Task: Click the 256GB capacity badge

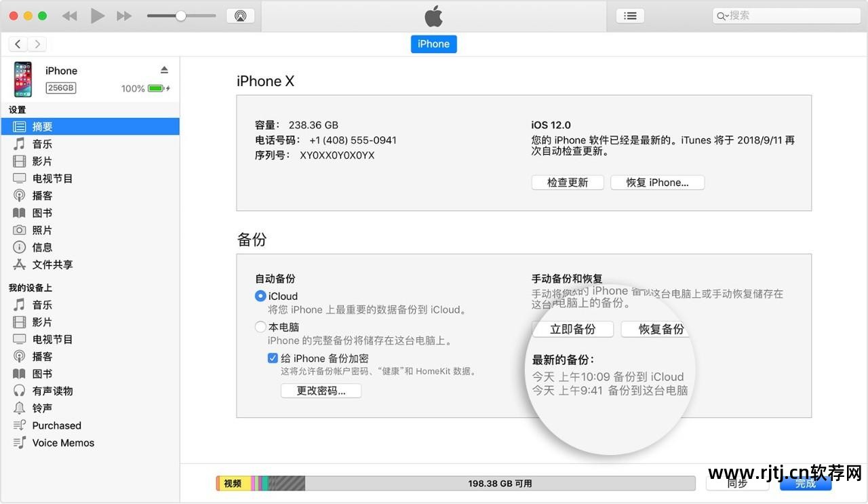Action: pyautogui.click(x=61, y=88)
